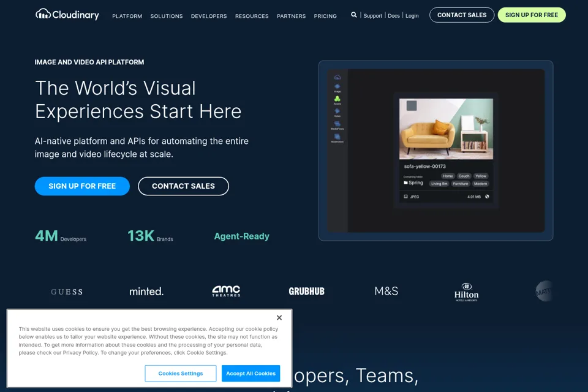Go to the PRICING page
The height and width of the screenshot is (392, 588).
coord(325,16)
